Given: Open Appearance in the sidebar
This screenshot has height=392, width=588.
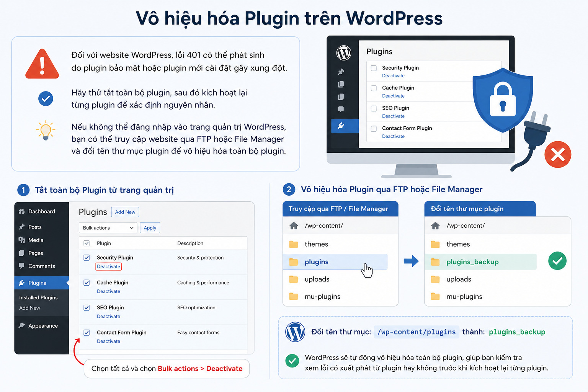Looking at the screenshot, I should pyautogui.click(x=43, y=326).
